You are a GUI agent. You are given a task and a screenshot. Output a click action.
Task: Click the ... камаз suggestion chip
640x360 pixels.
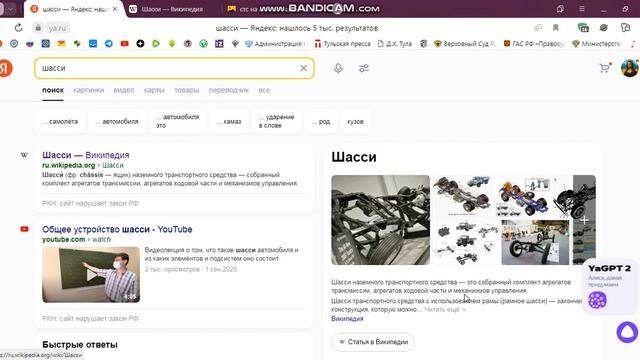click(x=229, y=122)
